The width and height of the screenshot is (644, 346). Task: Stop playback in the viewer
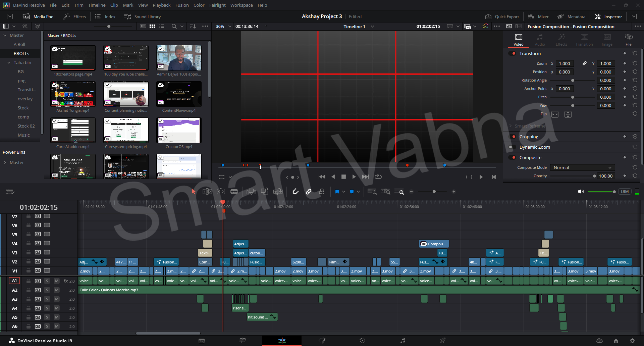343,177
